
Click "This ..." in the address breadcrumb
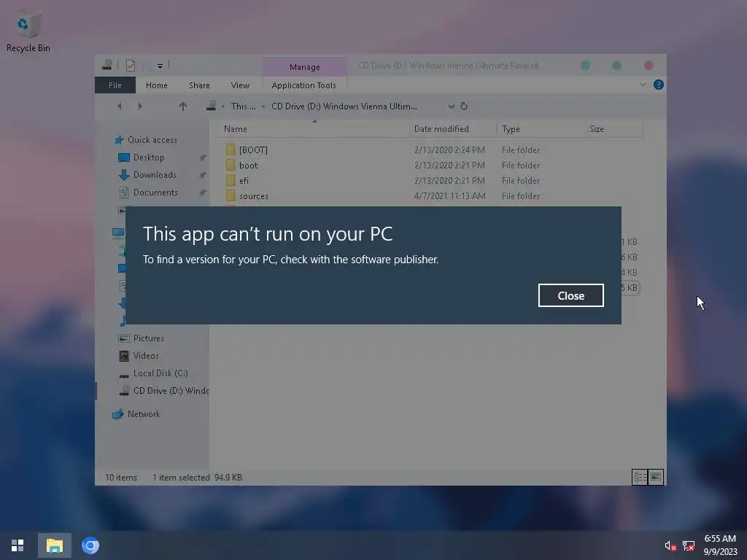point(244,106)
